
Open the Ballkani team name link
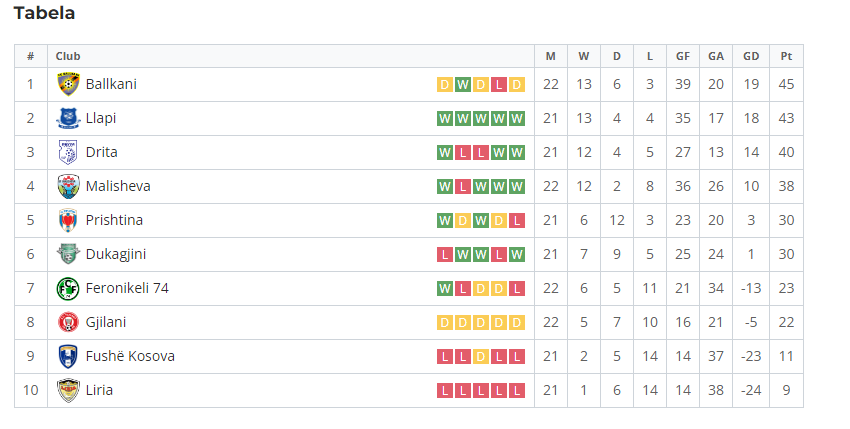tap(111, 84)
